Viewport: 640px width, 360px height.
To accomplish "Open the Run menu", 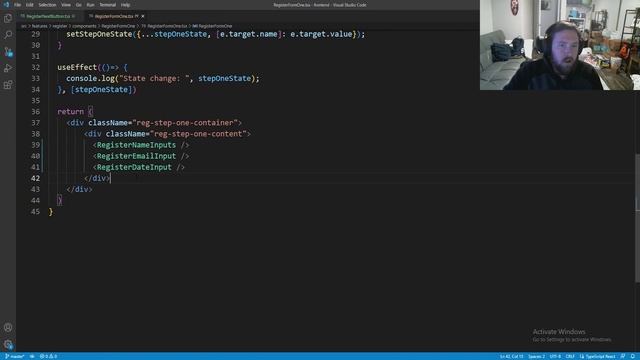I will [90, 5].
